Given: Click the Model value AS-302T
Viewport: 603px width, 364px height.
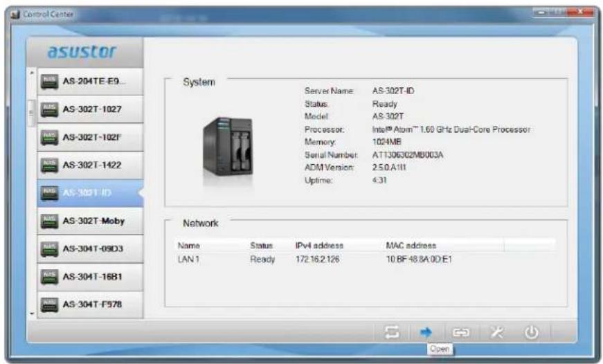Looking at the screenshot, I should click(x=388, y=116).
